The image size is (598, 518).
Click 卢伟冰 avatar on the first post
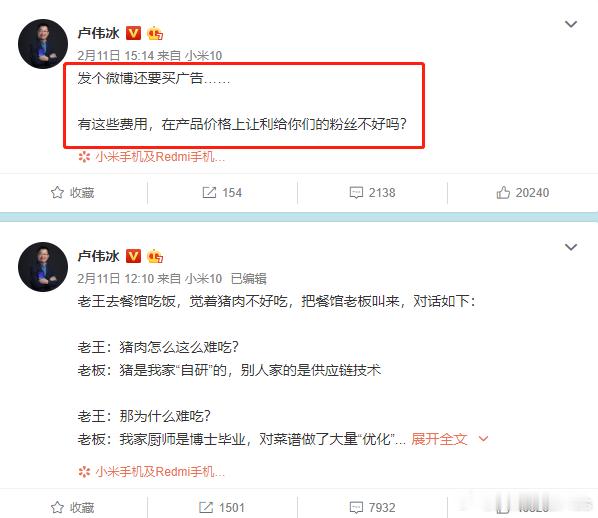[43, 44]
